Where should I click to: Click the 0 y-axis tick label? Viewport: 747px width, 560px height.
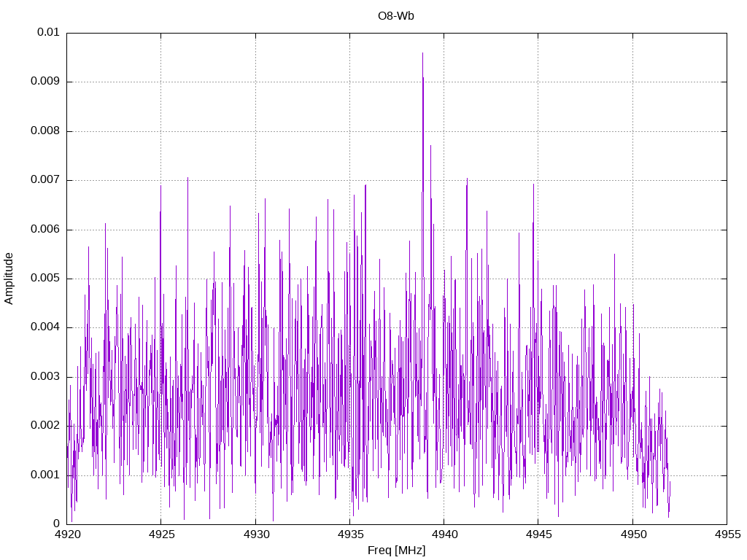tap(57, 524)
